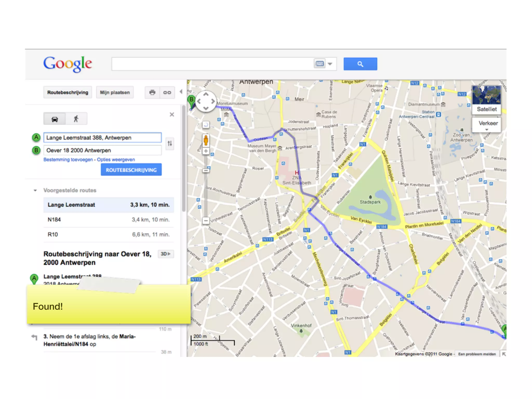Click the link share icon

167,92
